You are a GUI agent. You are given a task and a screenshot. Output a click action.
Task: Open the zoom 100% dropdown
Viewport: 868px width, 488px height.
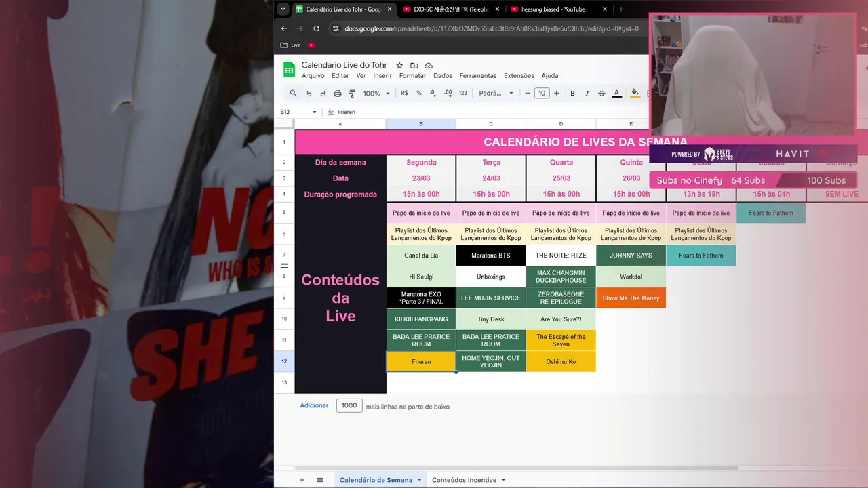(x=376, y=94)
